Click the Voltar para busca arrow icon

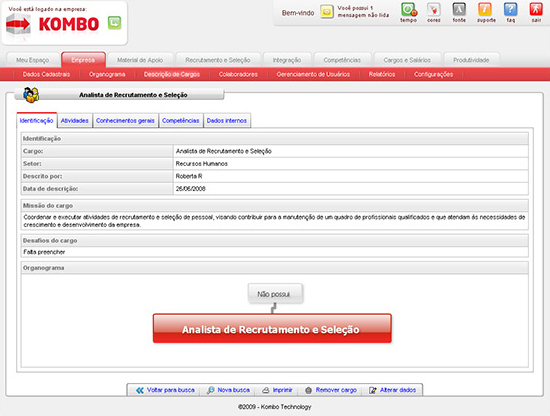point(140,390)
